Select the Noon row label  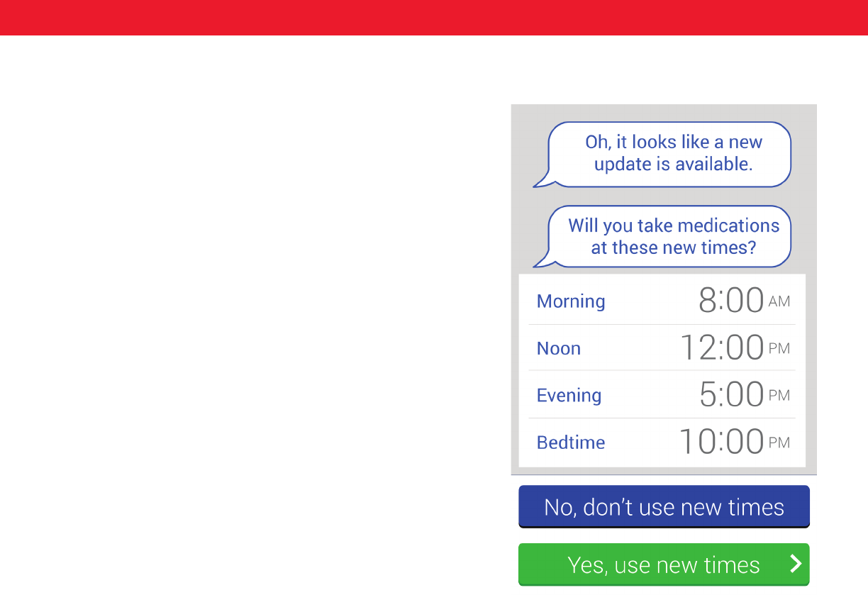click(x=559, y=349)
